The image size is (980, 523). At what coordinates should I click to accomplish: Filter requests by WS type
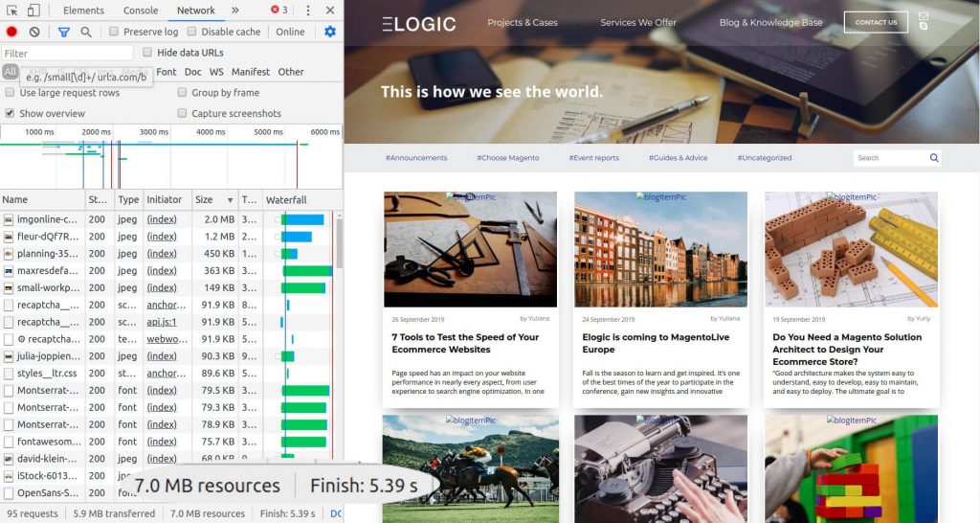click(216, 72)
